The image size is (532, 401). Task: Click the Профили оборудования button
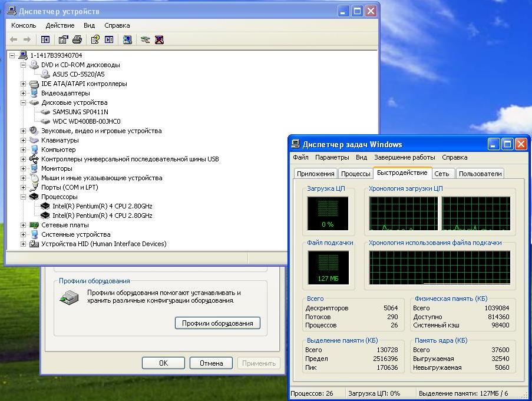click(217, 323)
